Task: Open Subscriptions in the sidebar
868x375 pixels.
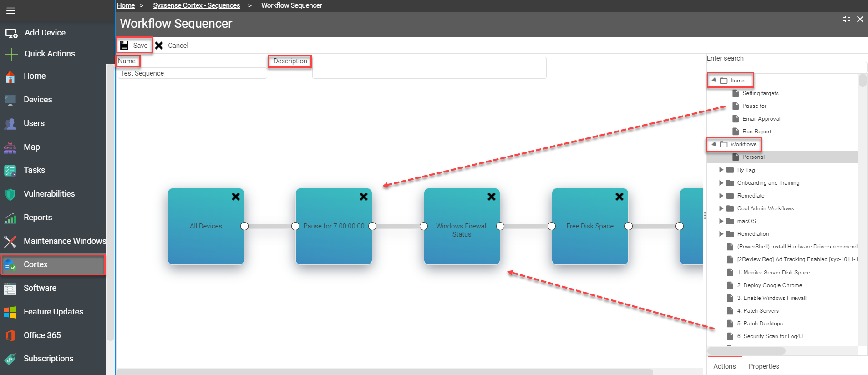Action: tap(48, 359)
